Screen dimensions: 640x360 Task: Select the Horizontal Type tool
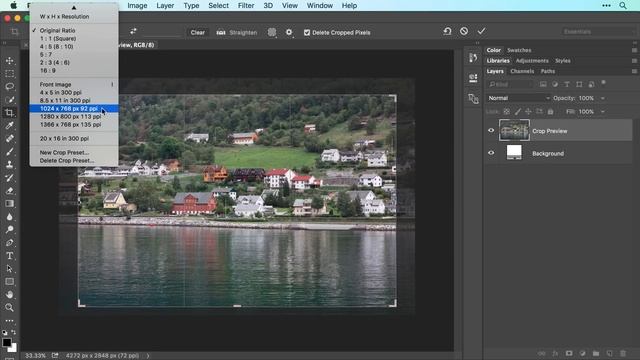coord(9,256)
